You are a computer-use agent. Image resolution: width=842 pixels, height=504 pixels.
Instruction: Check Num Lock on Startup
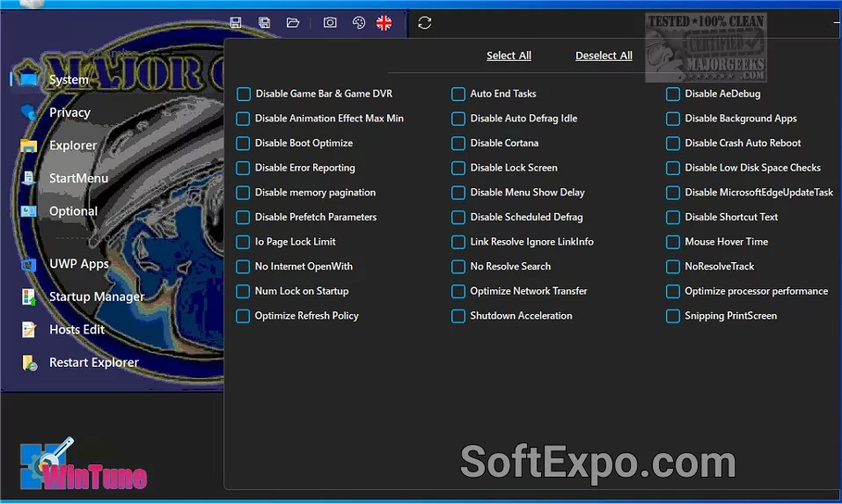[x=243, y=291]
